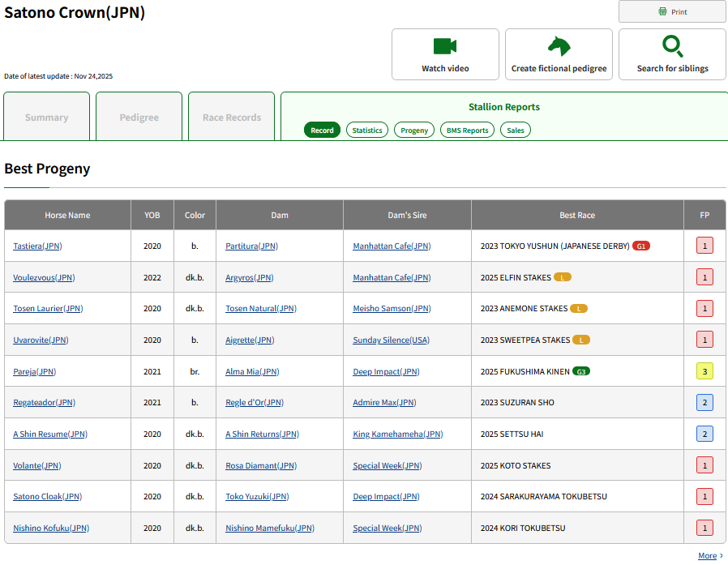Open Regateador(JPN) horse page
The height and width of the screenshot is (565, 728).
point(44,403)
